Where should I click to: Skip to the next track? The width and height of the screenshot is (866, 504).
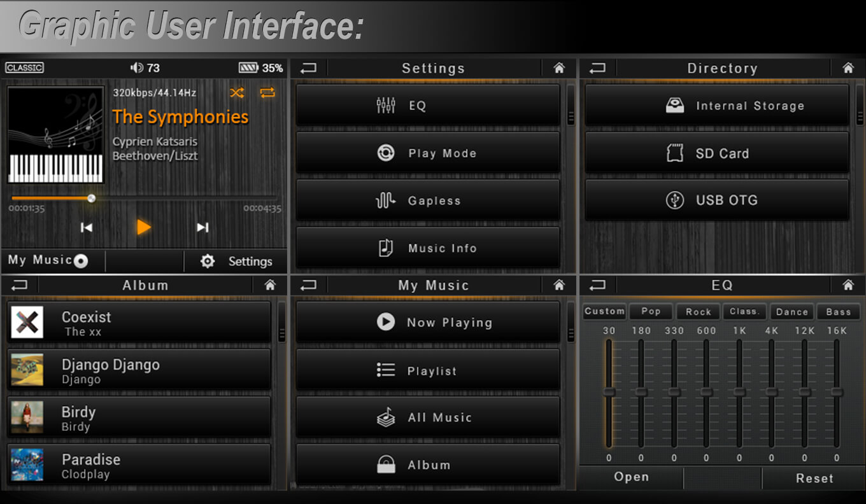(202, 228)
